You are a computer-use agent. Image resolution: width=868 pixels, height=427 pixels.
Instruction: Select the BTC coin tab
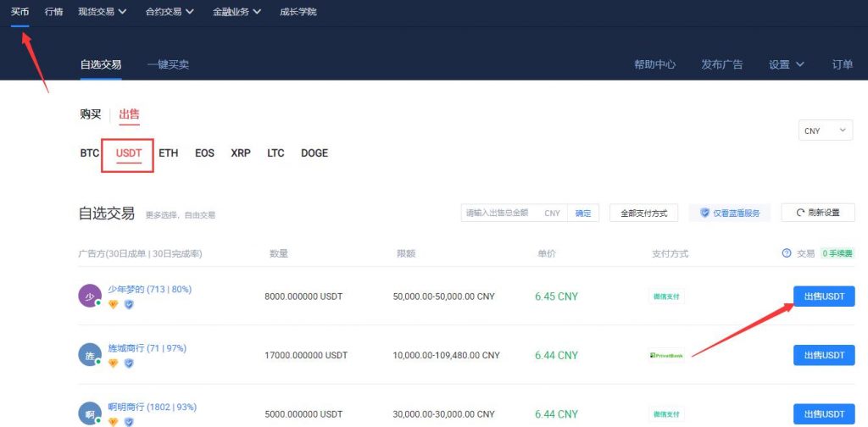90,153
